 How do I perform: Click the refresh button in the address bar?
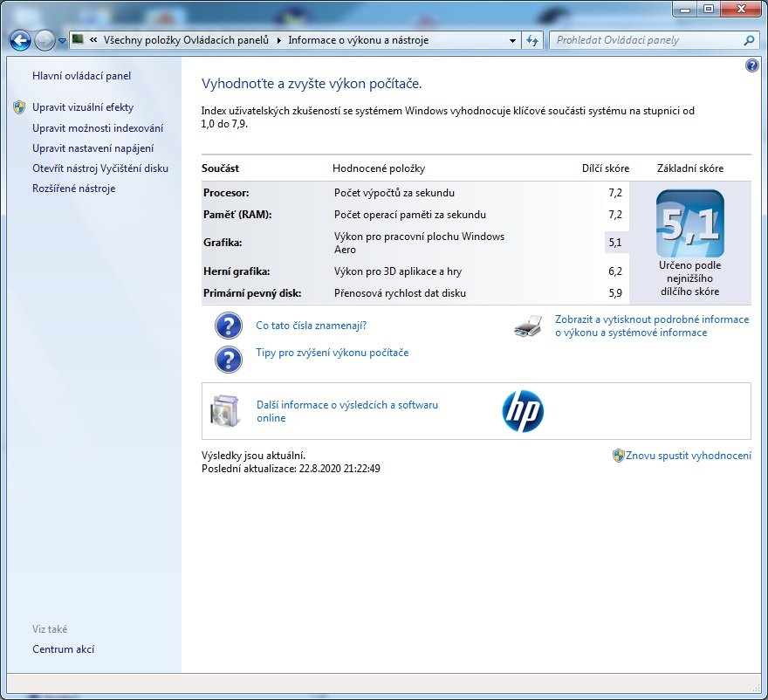click(x=533, y=40)
